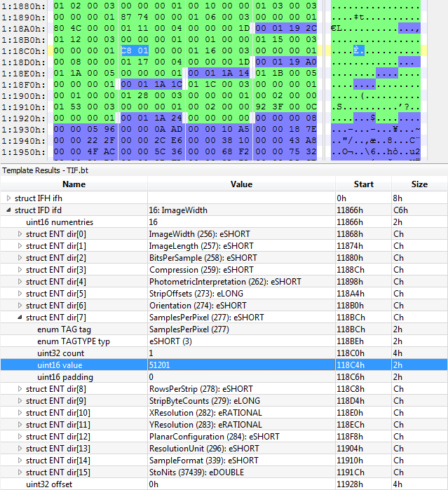This screenshot has height=490, width=448.
Task: Click start address 118C4h cell
Action: tap(363, 365)
